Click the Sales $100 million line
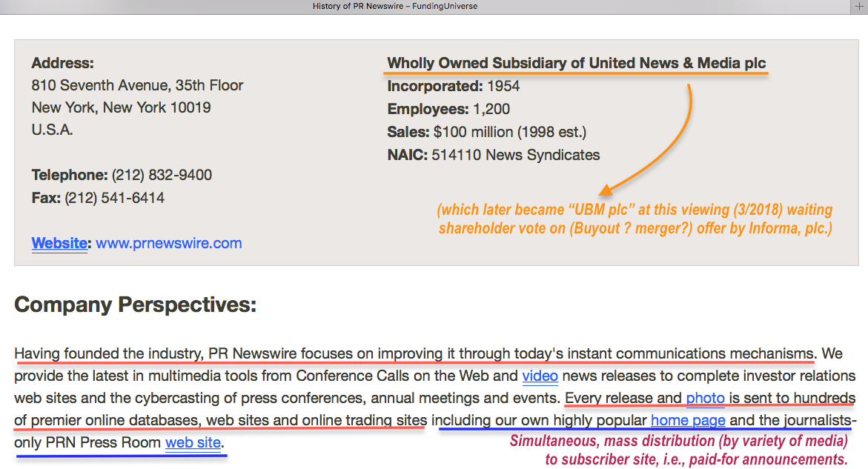 pyautogui.click(x=486, y=132)
